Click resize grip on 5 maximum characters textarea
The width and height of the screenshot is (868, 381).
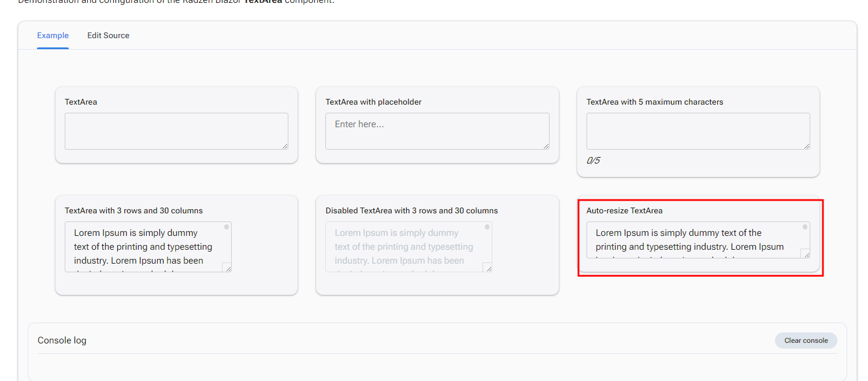[807, 146]
